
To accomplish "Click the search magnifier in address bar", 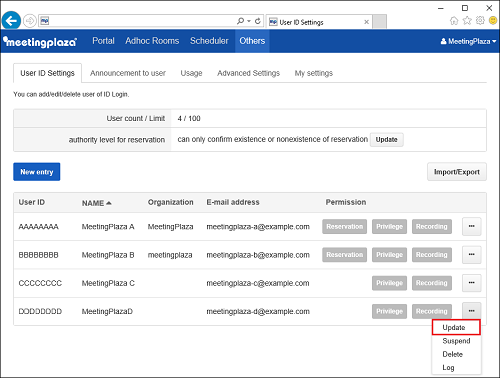I will tap(240, 21).
